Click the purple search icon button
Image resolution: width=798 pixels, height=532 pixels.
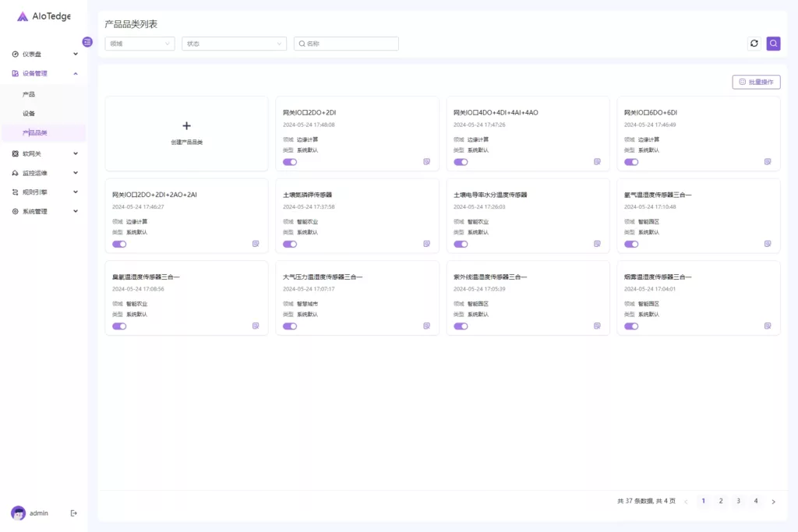(x=773, y=44)
